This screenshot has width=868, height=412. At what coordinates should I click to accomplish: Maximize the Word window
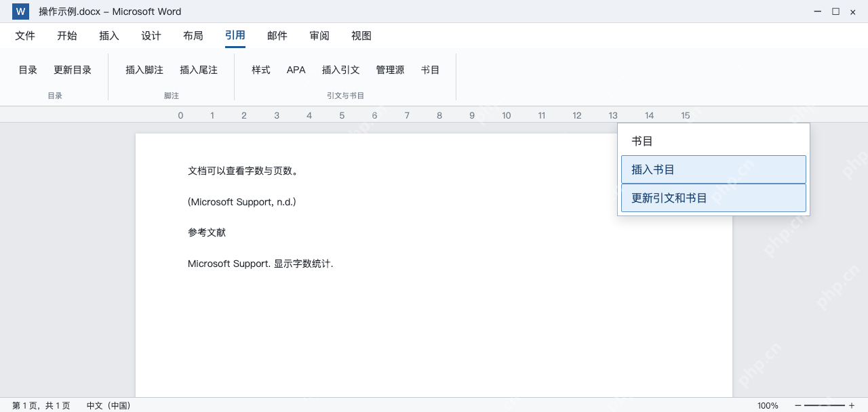(835, 12)
